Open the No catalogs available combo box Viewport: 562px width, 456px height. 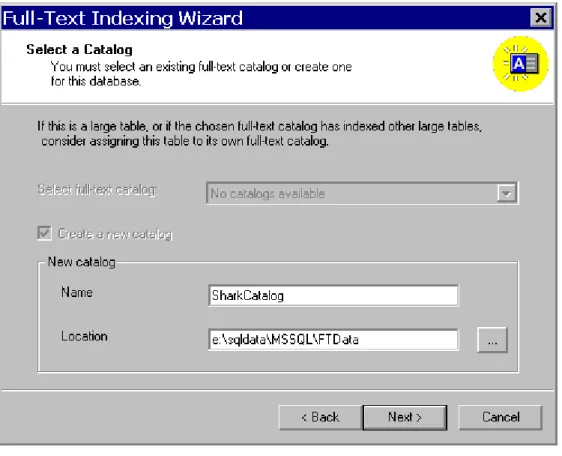(362, 194)
